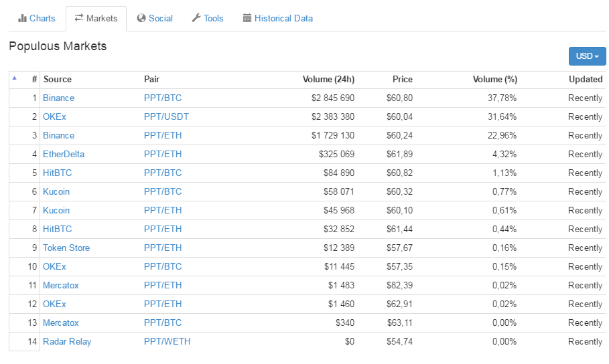The width and height of the screenshot is (609, 364).
Task: Open the EtherDelta exchange link
Action: tap(64, 154)
